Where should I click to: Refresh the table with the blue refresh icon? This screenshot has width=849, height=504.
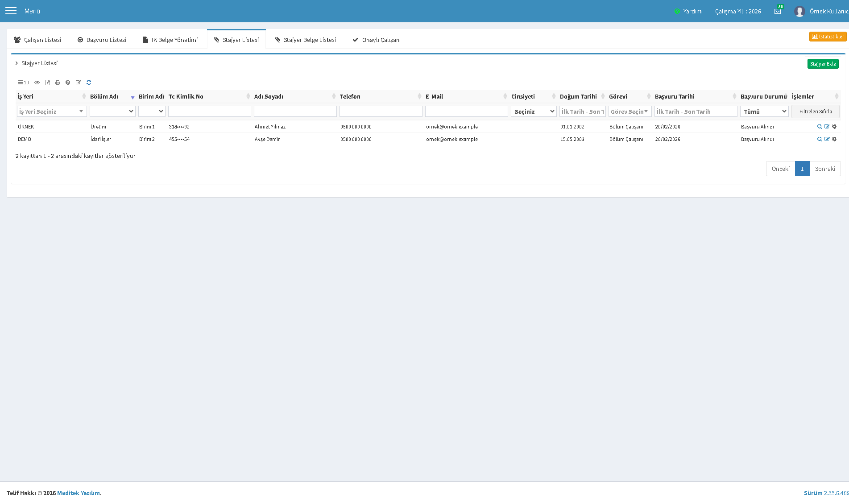(x=89, y=83)
